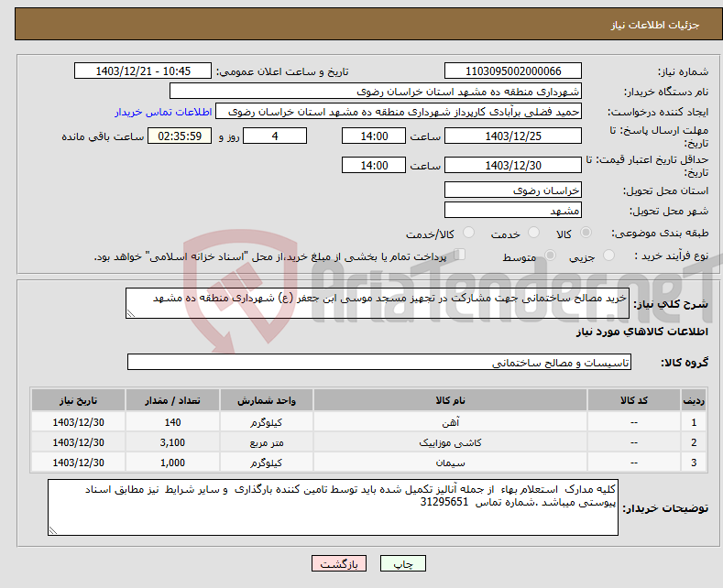Click the بازگشت (back) button
The image size is (723, 588).
(x=339, y=563)
